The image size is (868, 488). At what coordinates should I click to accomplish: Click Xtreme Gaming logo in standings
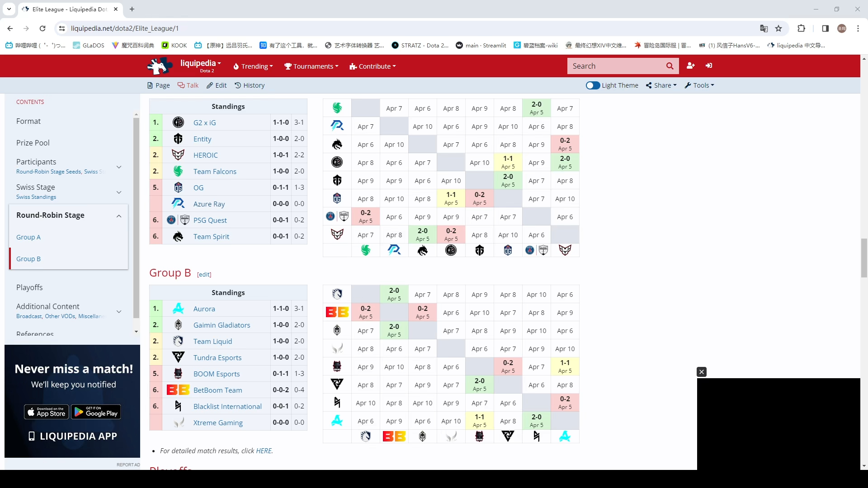178,422
